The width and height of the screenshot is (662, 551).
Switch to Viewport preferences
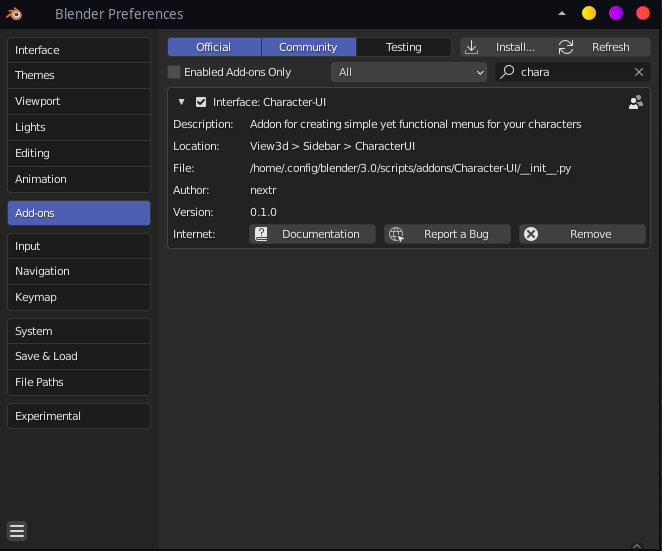pyautogui.click(x=79, y=101)
